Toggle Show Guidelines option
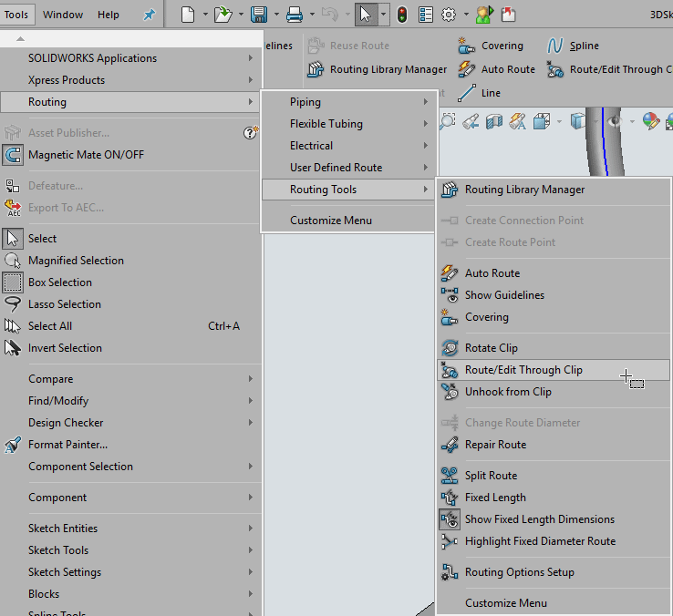The width and height of the screenshot is (673, 616). [554, 295]
